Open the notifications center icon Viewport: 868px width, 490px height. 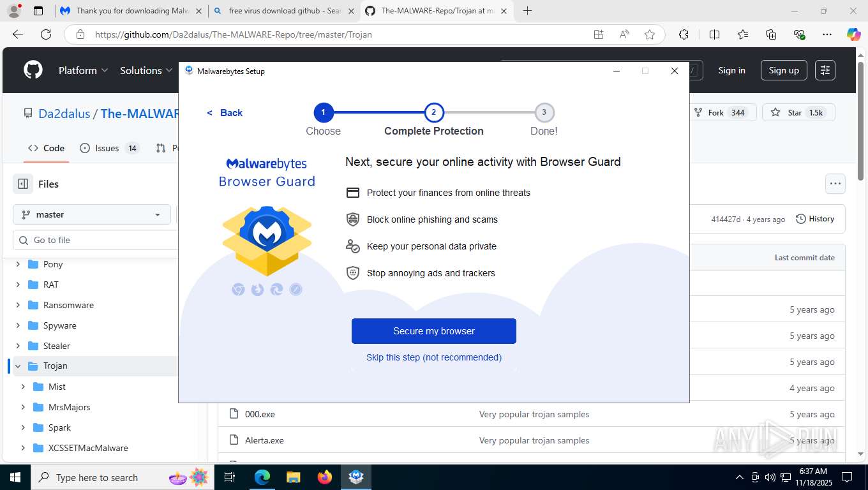(x=847, y=477)
